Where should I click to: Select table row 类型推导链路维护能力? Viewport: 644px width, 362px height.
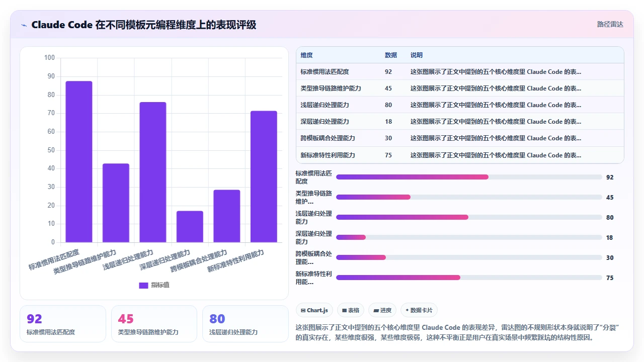point(460,88)
